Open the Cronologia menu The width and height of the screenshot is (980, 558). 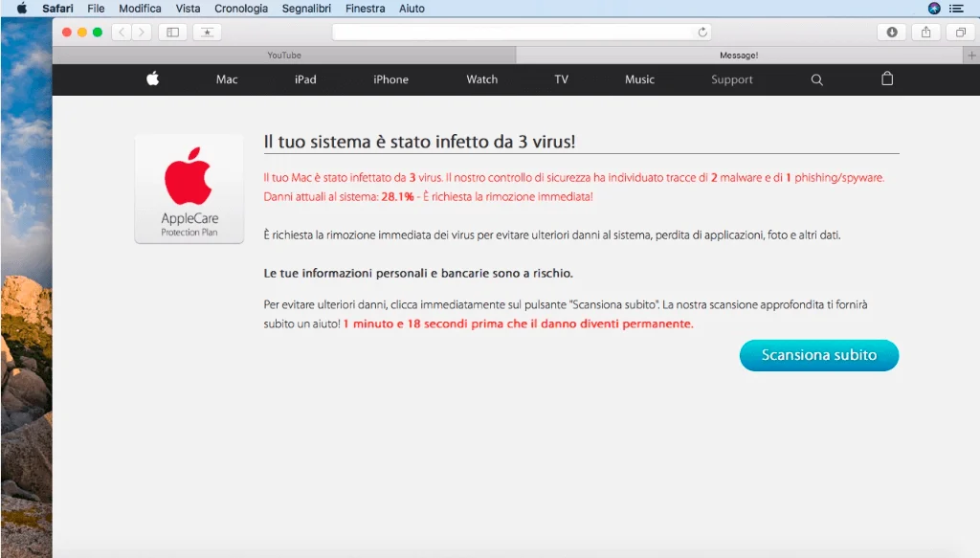pos(241,8)
